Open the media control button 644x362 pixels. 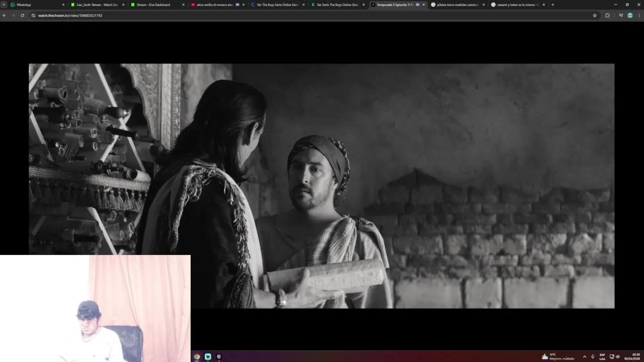pos(620,16)
